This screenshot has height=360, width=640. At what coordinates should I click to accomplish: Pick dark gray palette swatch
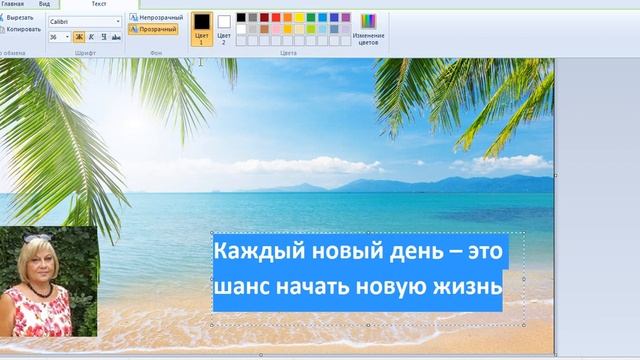[x=253, y=18]
